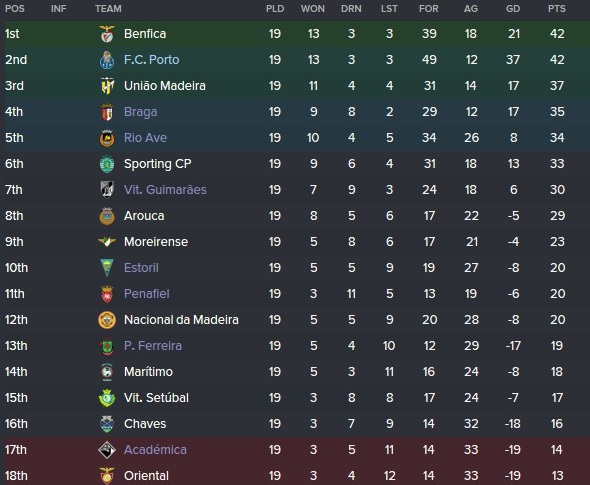Click the F.C. Porto club crest icon
This screenshot has width=590, height=485.
[107, 60]
